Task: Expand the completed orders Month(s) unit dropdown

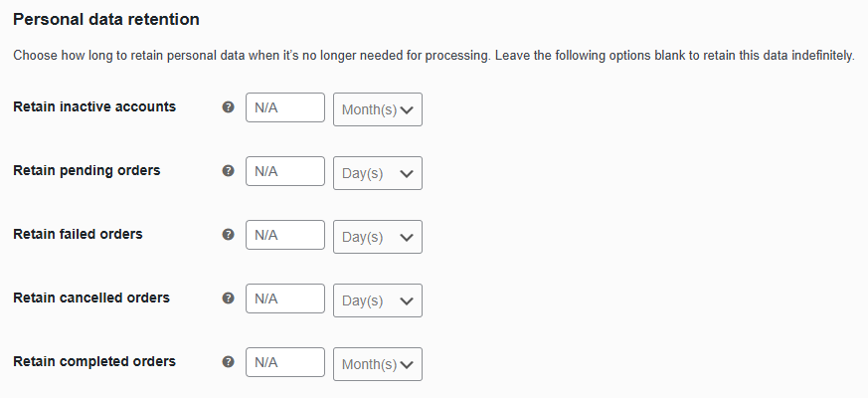Action: pyautogui.click(x=379, y=364)
